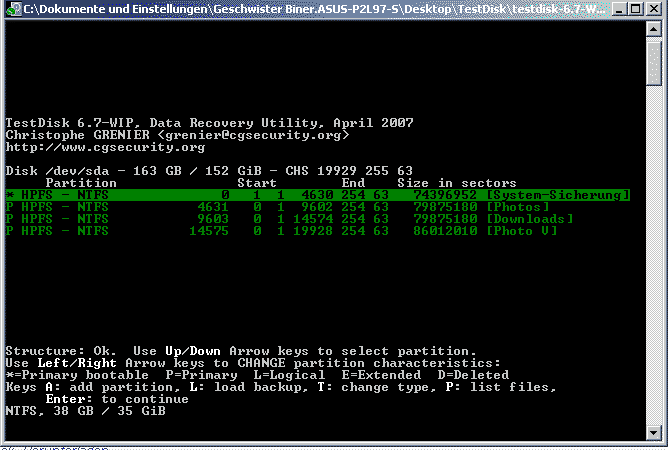
Task: Click the window title bar path text
Action: (313, 9)
